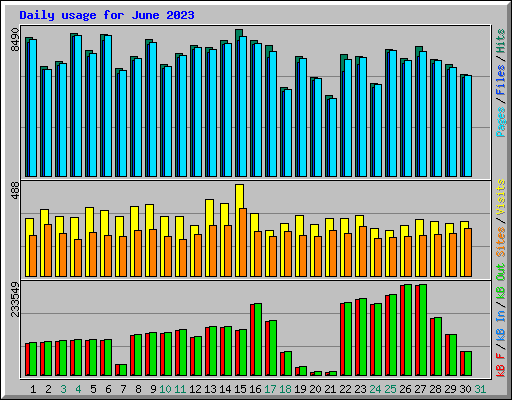Image resolution: width=512 pixels, height=400 pixels.
Task: Click the 'Files' legend label
Action: [x=501, y=80]
